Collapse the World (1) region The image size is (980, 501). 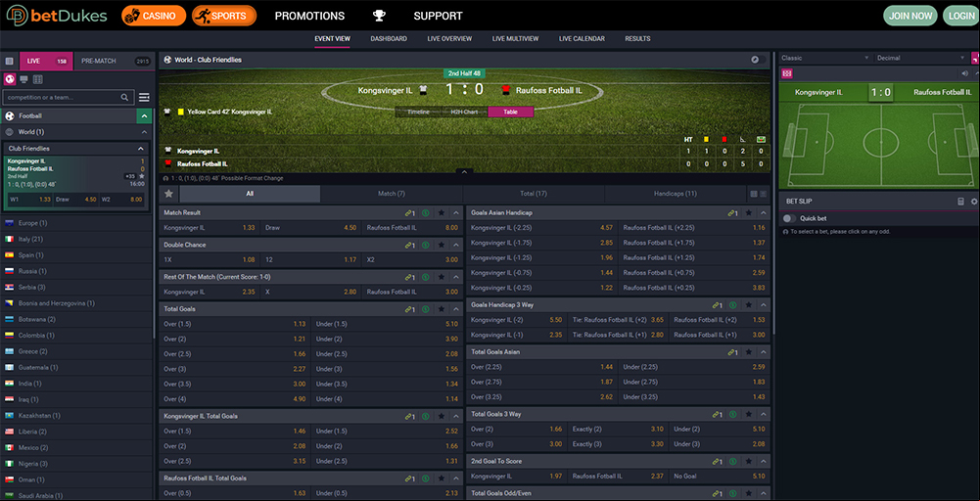pyautogui.click(x=144, y=132)
